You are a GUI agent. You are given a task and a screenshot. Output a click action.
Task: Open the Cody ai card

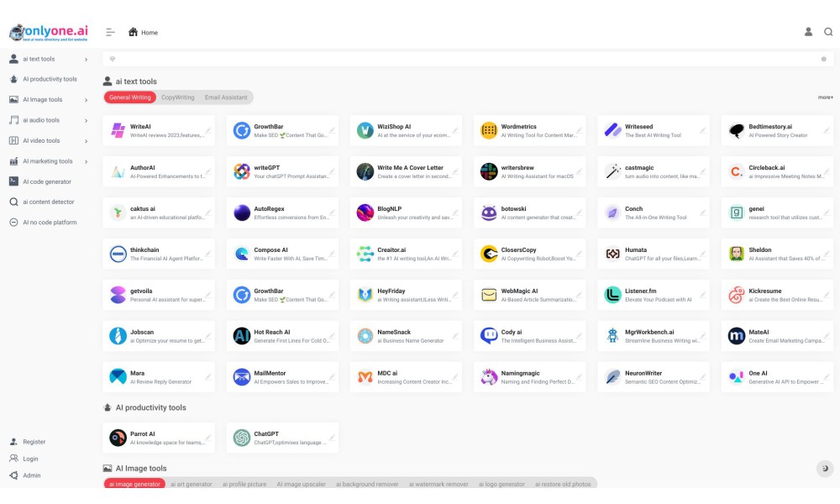530,336
